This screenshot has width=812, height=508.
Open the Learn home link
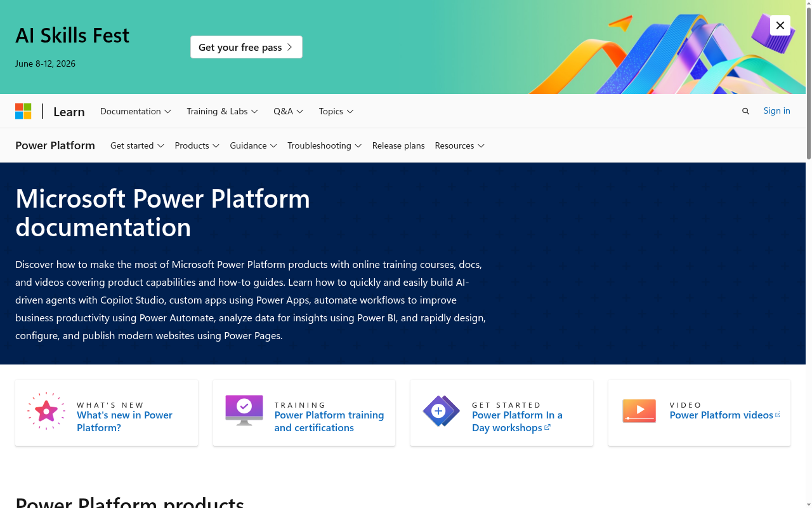point(69,112)
